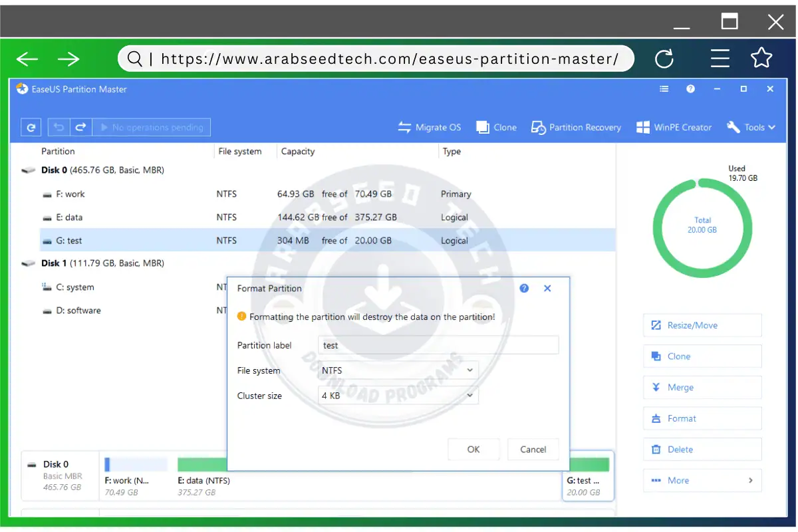Select the Delete partition option
Viewport: 798px width, 532px height.
[702, 449]
